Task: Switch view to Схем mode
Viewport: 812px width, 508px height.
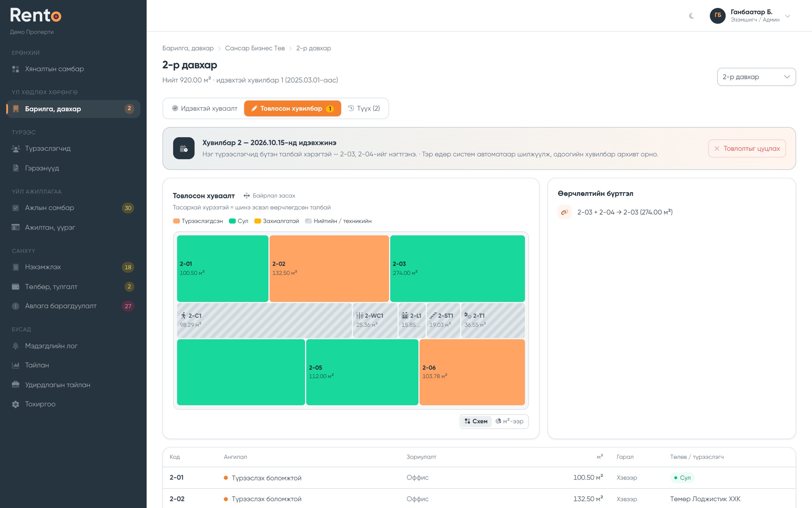Action: [476, 421]
